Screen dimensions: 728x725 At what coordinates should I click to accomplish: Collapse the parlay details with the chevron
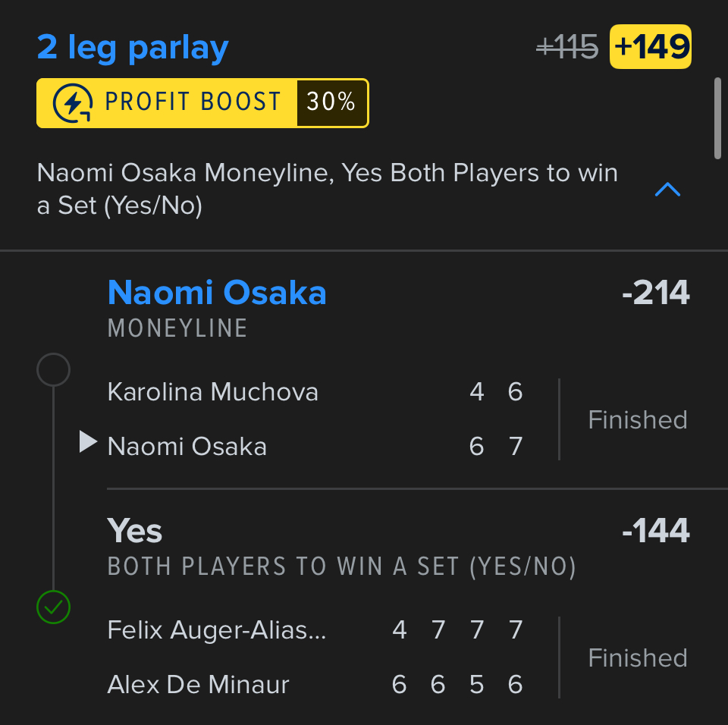pos(667,190)
